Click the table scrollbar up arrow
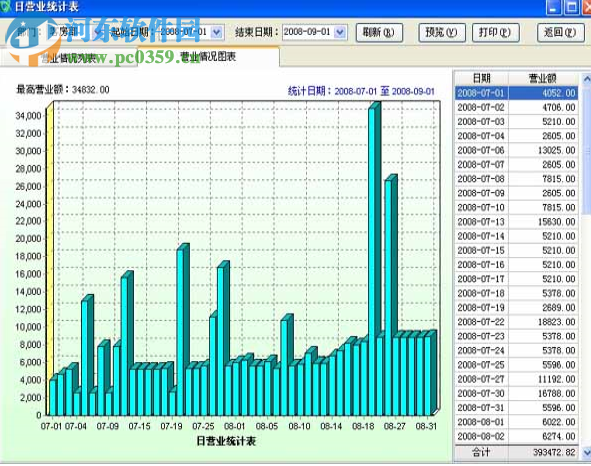The height and width of the screenshot is (466, 591). (586, 79)
